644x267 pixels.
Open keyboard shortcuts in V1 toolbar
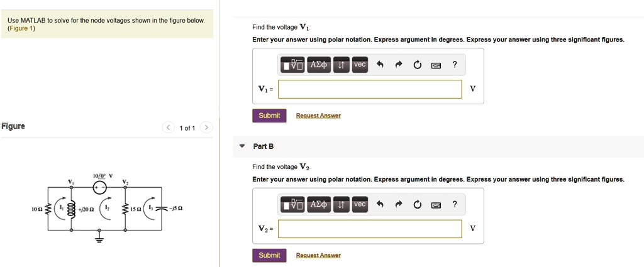pyautogui.click(x=435, y=65)
